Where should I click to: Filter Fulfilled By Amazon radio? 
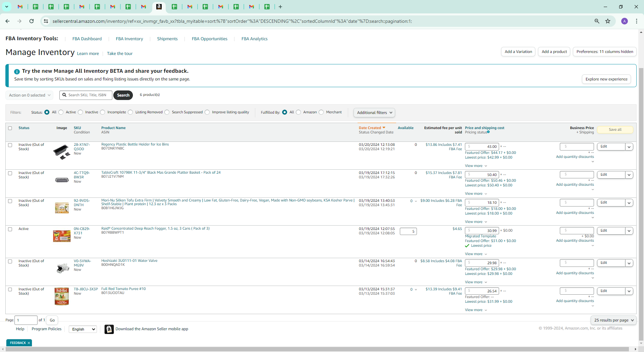(x=299, y=112)
